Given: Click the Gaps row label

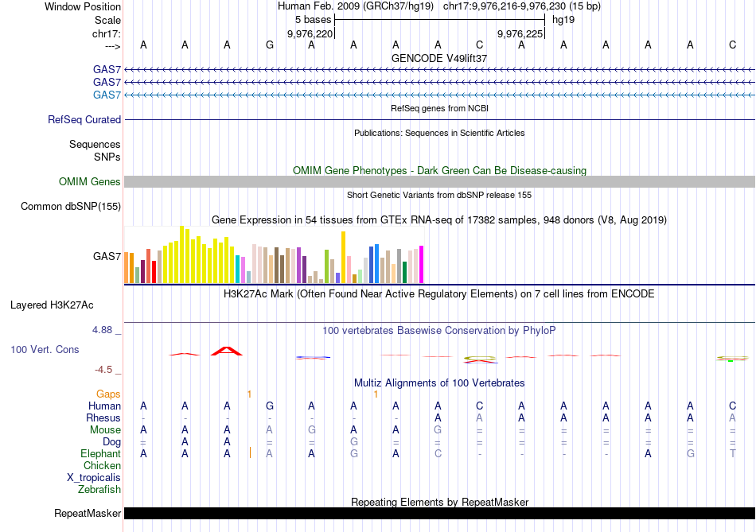Looking at the screenshot, I should (x=108, y=394).
